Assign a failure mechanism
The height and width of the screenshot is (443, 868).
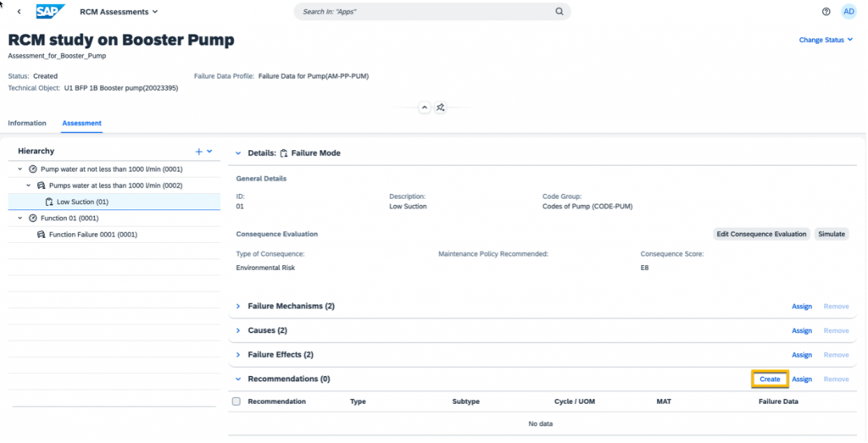click(x=802, y=307)
